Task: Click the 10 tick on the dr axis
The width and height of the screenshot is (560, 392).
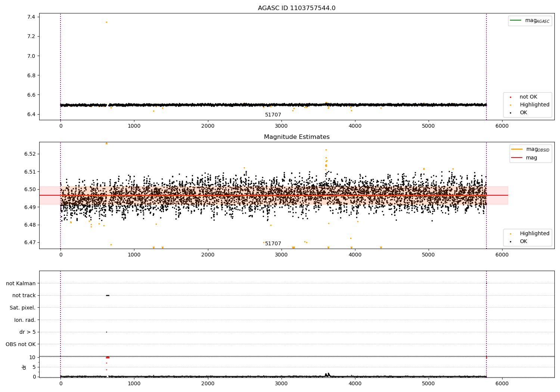Action: pyautogui.click(x=32, y=357)
